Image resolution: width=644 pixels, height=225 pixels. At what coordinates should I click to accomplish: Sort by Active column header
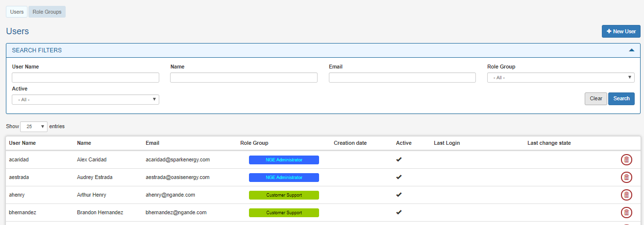pyautogui.click(x=404, y=143)
